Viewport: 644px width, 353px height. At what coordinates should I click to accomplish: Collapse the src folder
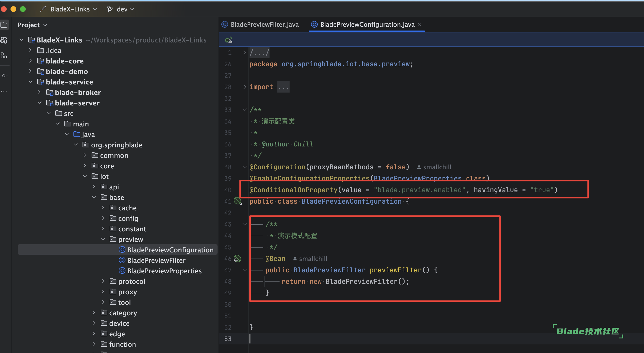tap(49, 113)
